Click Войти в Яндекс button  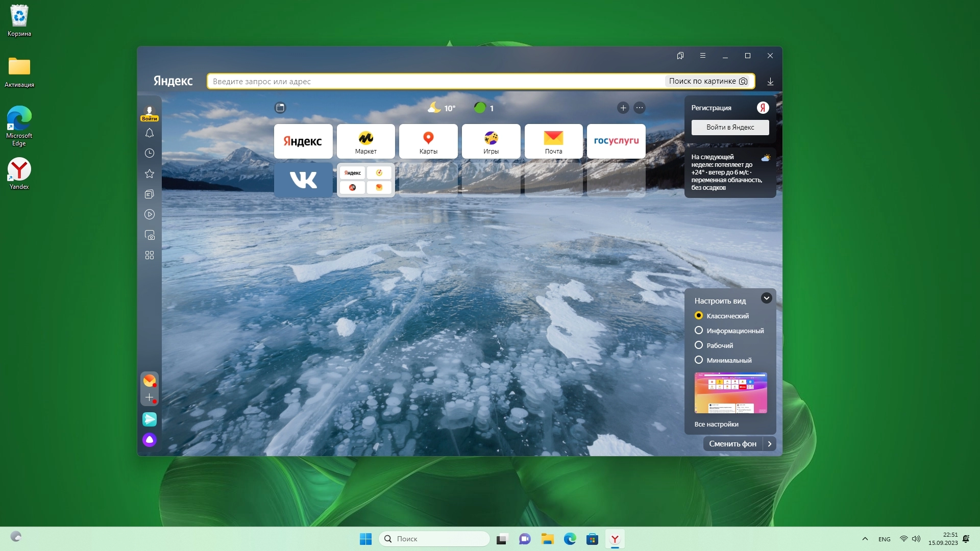tap(730, 128)
